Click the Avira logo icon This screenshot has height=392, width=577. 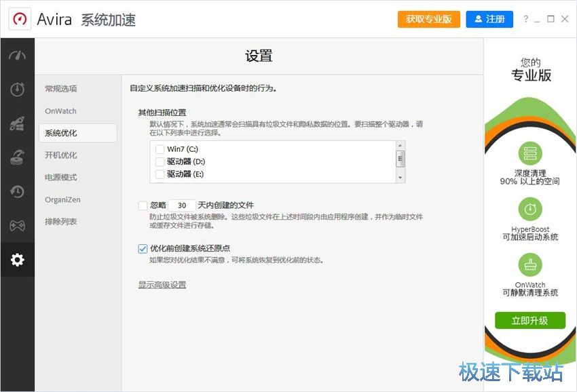20,19
